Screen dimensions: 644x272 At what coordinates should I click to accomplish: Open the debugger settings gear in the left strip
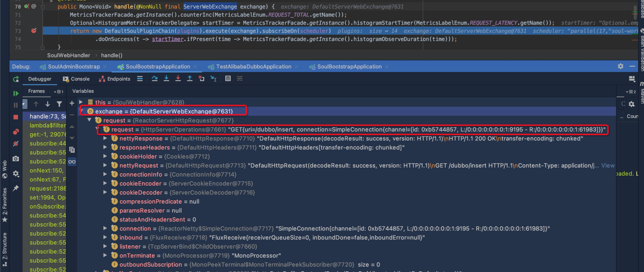click(16, 174)
